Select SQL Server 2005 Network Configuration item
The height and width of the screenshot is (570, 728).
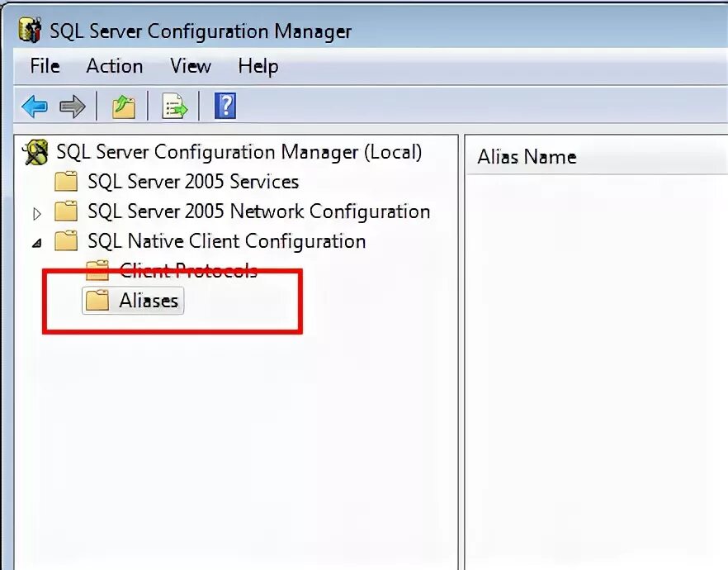pos(259,211)
